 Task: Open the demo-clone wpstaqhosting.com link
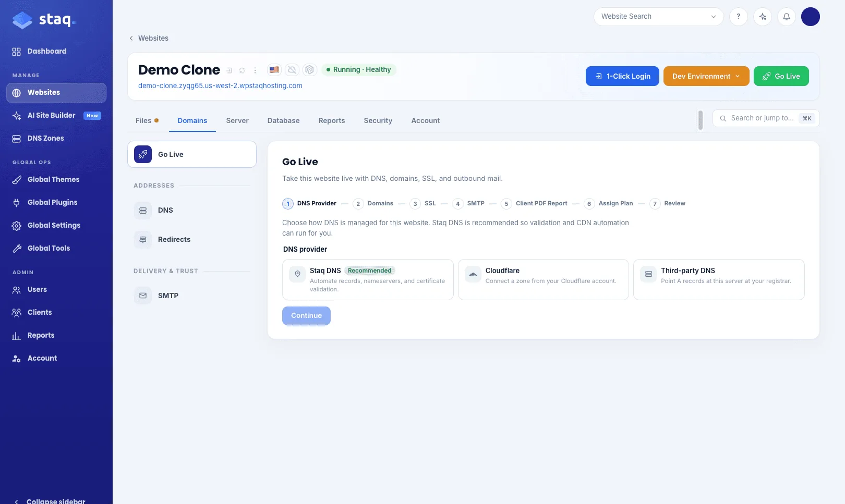point(220,85)
